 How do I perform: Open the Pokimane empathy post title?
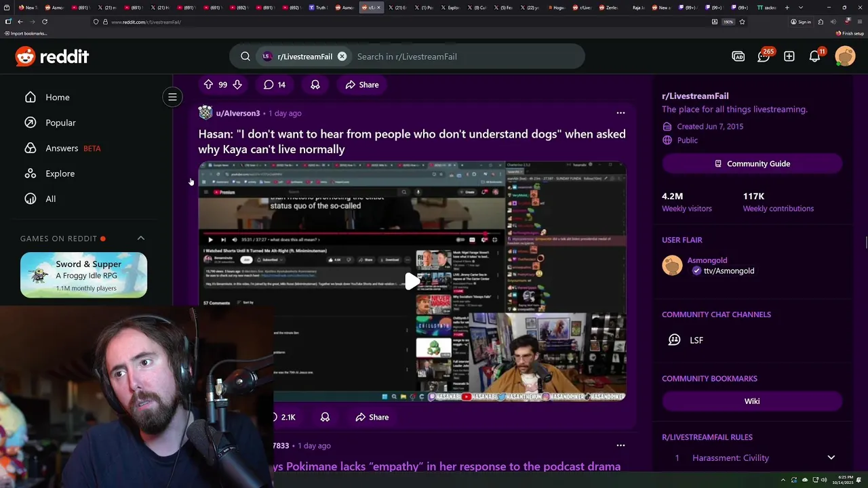(x=448, y=466)
